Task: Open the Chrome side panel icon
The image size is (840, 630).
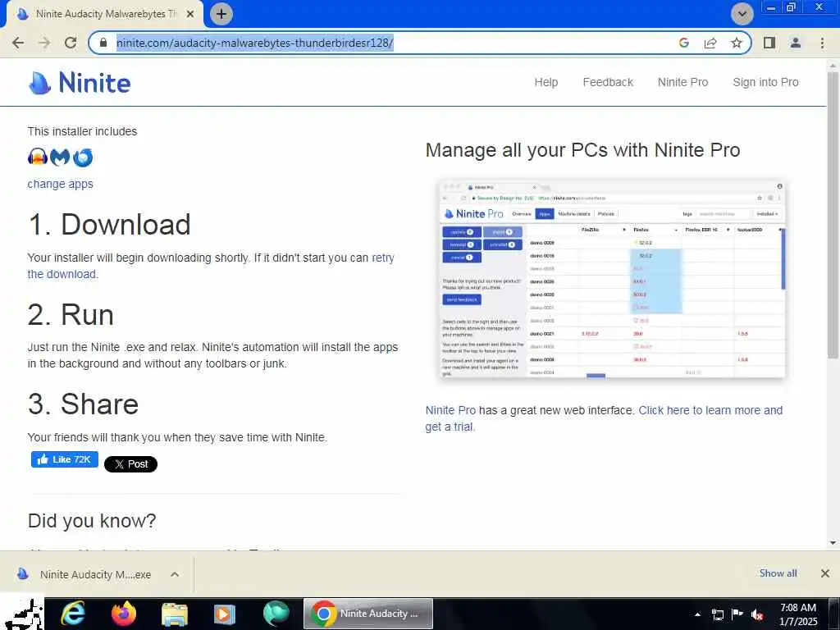Action: click(x=769, y=43)
